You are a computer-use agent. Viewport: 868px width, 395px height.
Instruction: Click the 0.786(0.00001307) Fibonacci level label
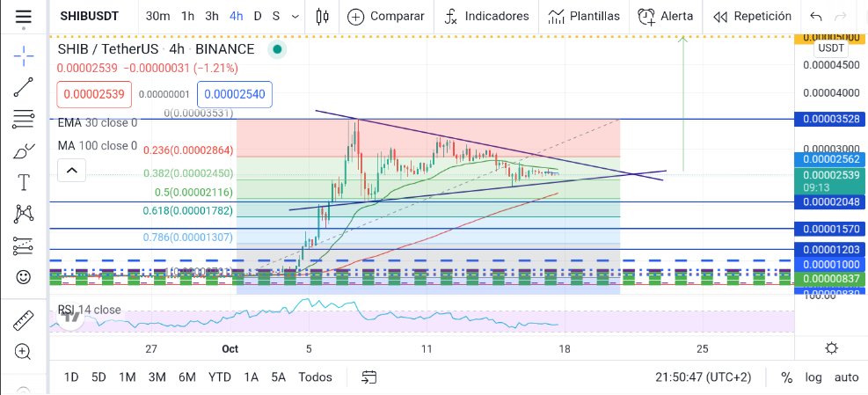pos(187,238)
